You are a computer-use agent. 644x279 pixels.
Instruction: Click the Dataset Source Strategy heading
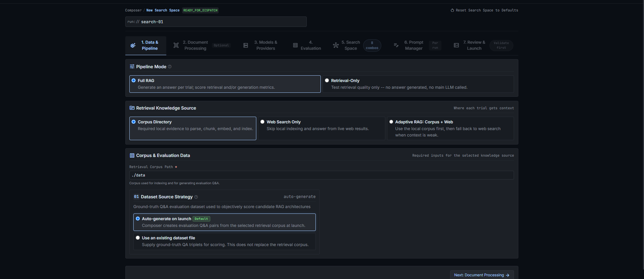click(167, 197)
